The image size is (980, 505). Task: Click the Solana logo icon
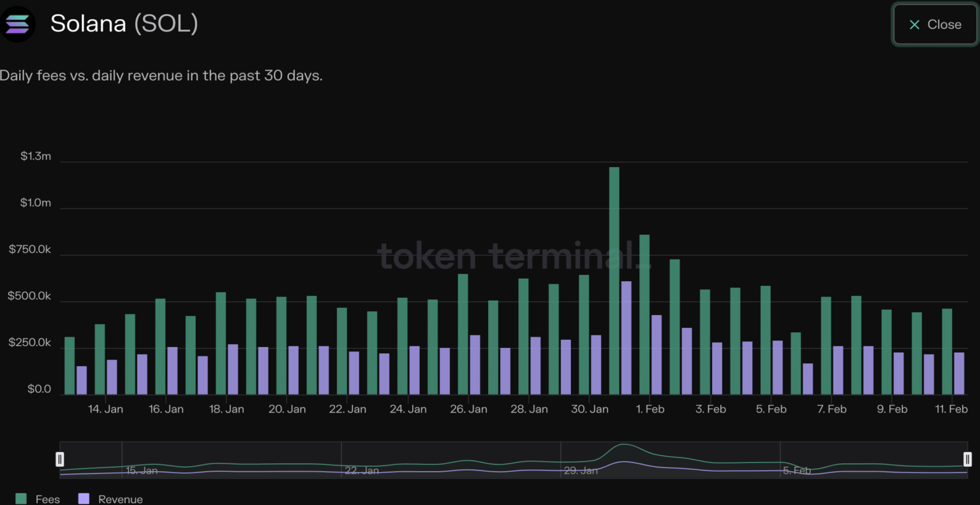point(17,24)
